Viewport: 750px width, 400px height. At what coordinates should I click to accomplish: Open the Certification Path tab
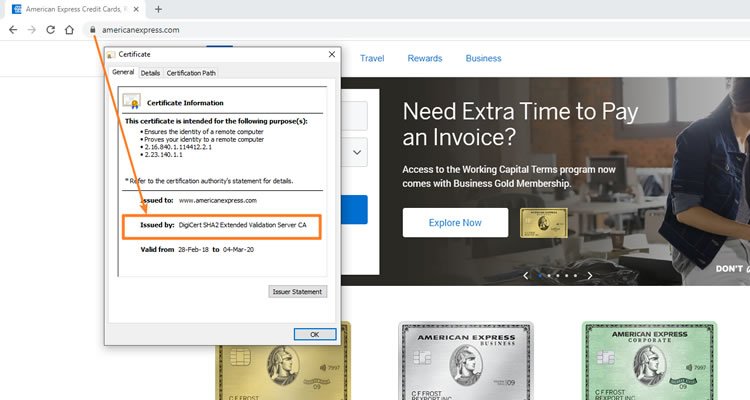pyautogui.click(x=191, y=73)
